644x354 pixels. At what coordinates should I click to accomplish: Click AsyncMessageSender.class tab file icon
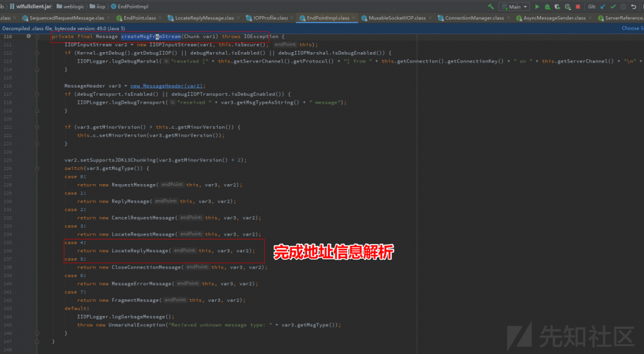pos(519,18)
